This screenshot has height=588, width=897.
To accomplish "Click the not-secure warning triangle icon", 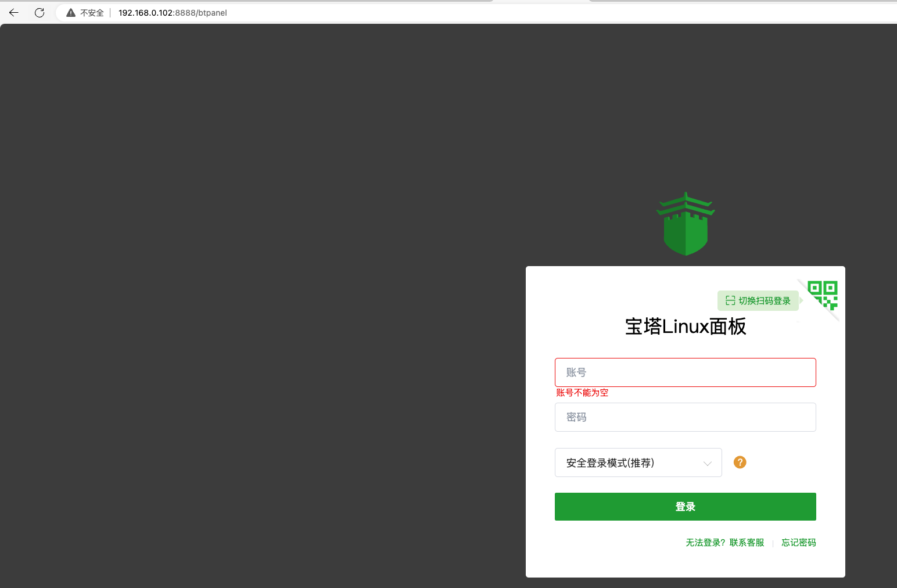I will (71, 13).
